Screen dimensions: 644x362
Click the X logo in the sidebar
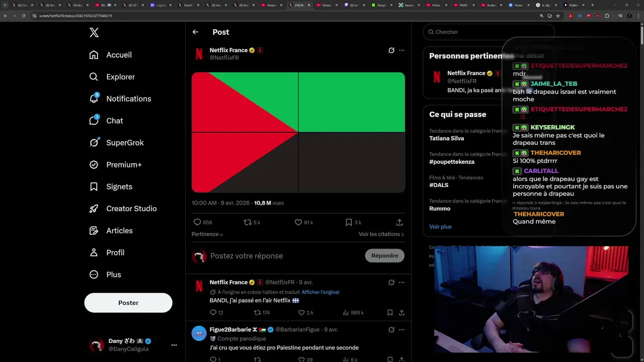coord(94,33)
